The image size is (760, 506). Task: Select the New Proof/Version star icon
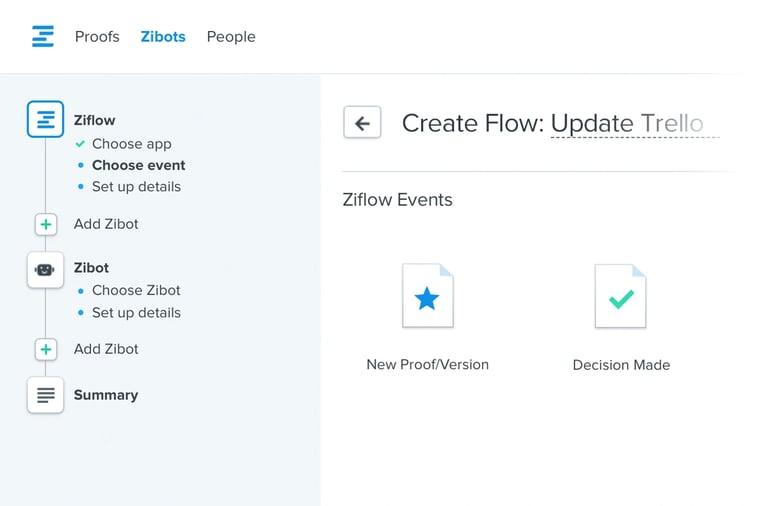427,297
